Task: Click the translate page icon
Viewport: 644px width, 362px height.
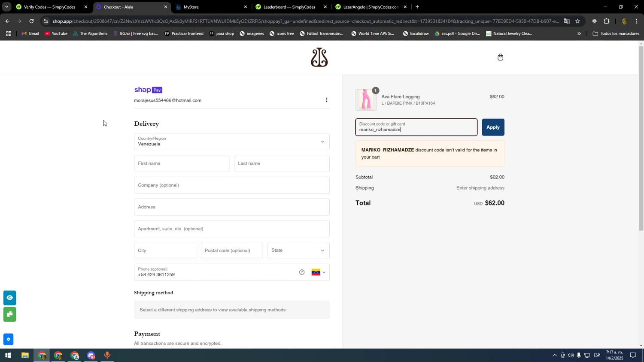Action: [x=567, y=21]
